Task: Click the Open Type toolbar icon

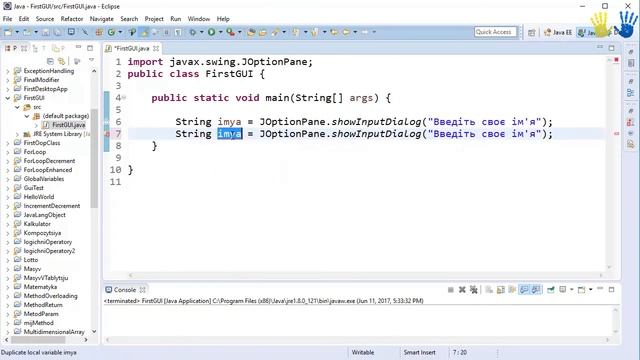Action: (x=251, y=32)
